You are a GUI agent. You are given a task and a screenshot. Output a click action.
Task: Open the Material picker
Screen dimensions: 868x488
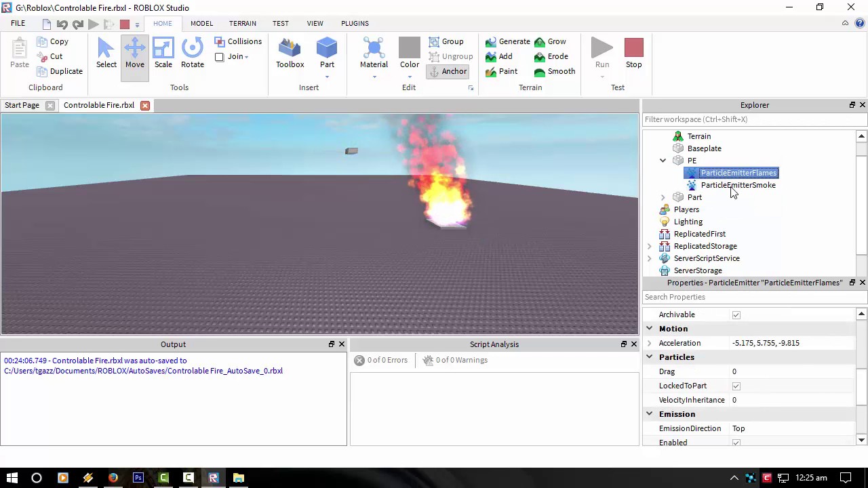(374, 54)
